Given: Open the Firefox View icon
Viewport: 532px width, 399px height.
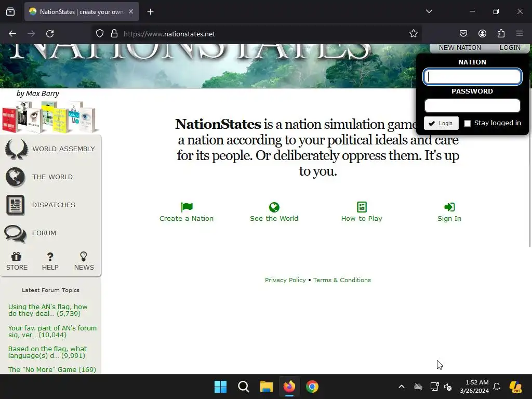Looking at the screenshot, I should (10, 12).
